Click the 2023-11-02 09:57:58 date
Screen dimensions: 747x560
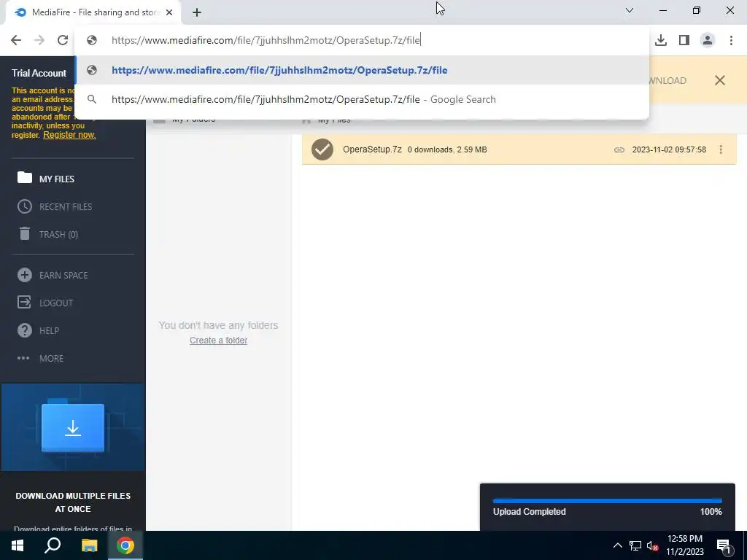[x=669, y=149]
